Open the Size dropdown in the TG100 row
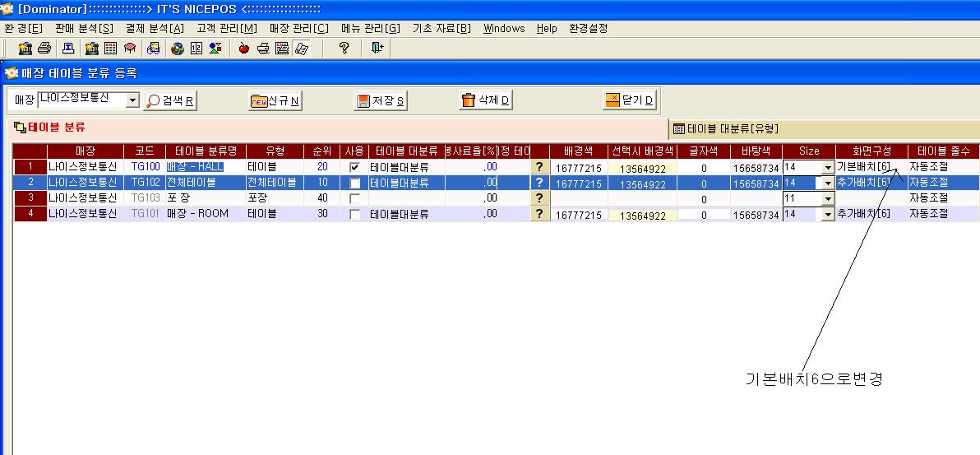Image resolution: width=980 pixels, height=455 pixels. 828,168
